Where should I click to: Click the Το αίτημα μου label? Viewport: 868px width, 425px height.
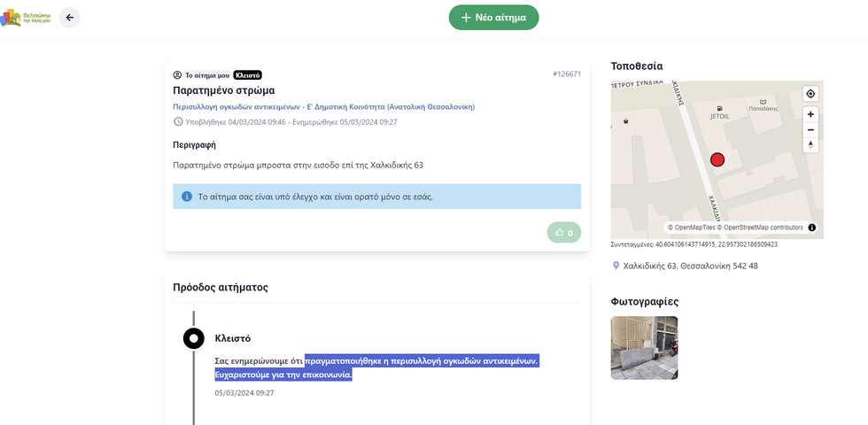(x=207, y=75)
